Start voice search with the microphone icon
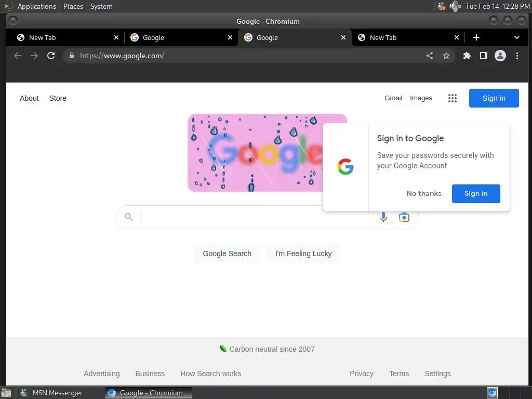Viewport: 532px width, 399px height. (x=383, y=217)
